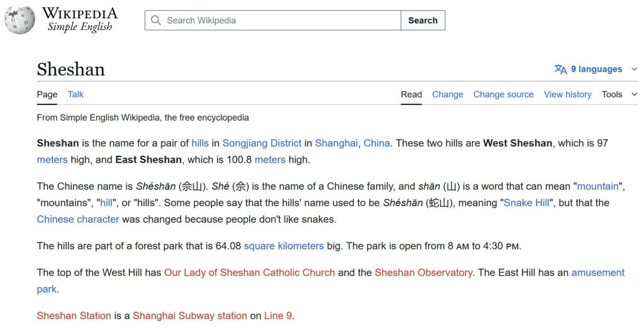This screenshot has height=328, width=644.
Task: Focus the Search Wikipedia input field
Action: coord(273,20)
